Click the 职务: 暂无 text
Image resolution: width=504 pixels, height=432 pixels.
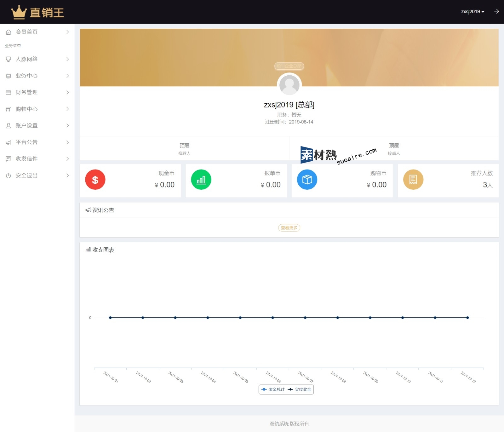[x=289, y=115]
